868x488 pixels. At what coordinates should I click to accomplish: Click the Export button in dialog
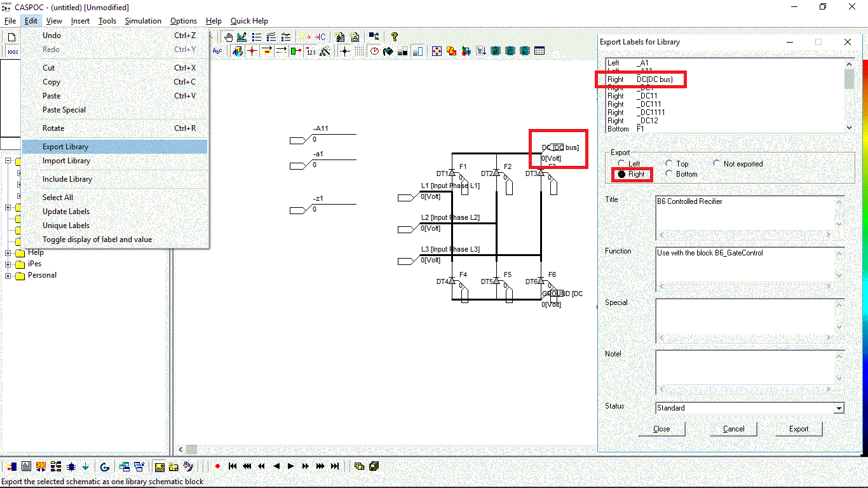point(799,429)
